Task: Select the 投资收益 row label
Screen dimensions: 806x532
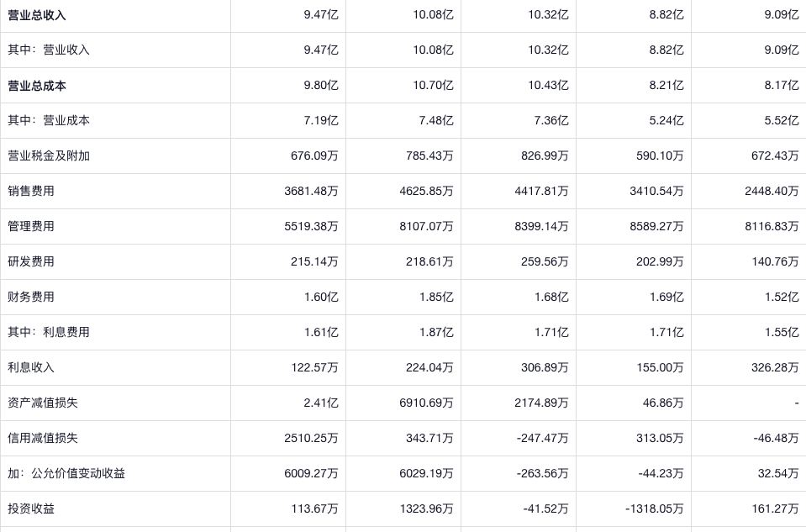Action: click(x=31, y=508)
